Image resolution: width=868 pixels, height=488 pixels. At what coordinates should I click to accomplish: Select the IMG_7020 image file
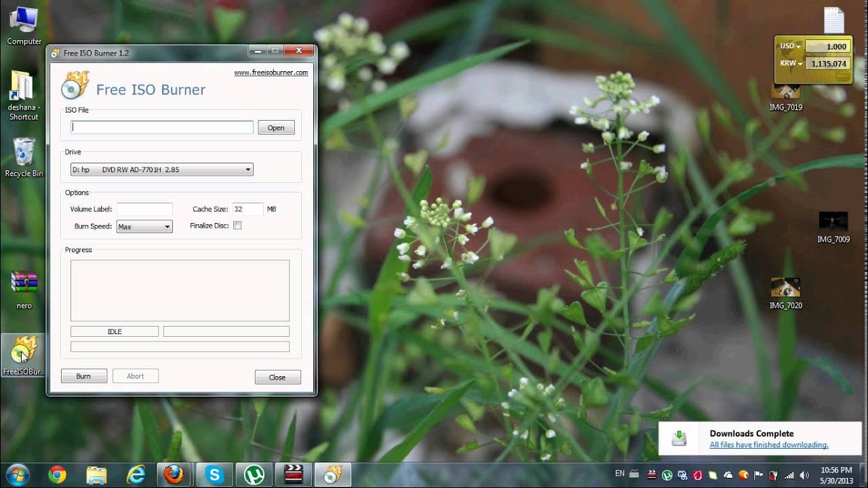tap(786, 293)
